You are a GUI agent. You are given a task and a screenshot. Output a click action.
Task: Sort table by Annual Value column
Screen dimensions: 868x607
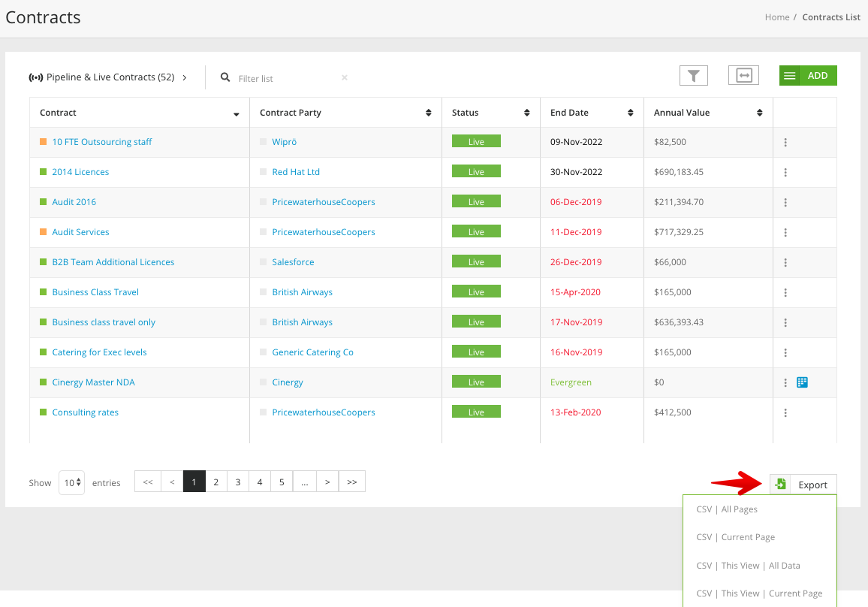point(760,113)
